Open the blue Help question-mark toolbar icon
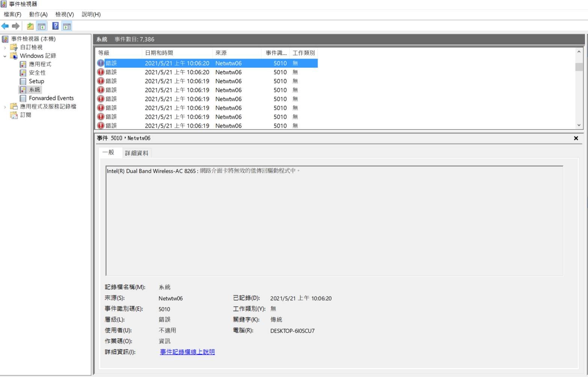Screen dimensions: 588x377 pos(56,26)
